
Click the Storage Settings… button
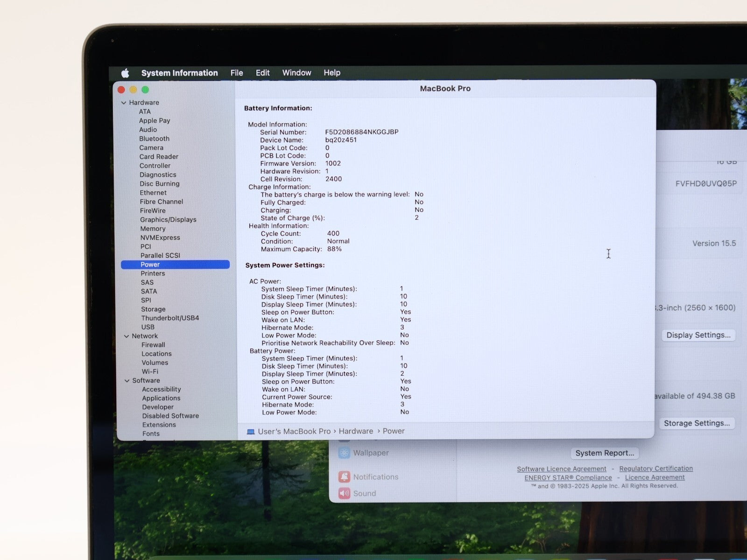point(697,423)
